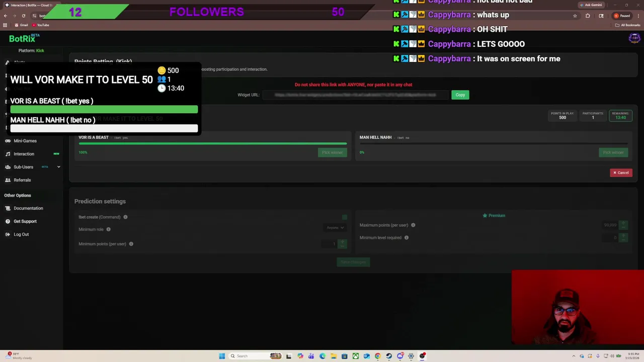Image resolution: width=644 pixels, height=362 pixels.
Task: Click the Documentation book icon
Action: pos(8,208)
